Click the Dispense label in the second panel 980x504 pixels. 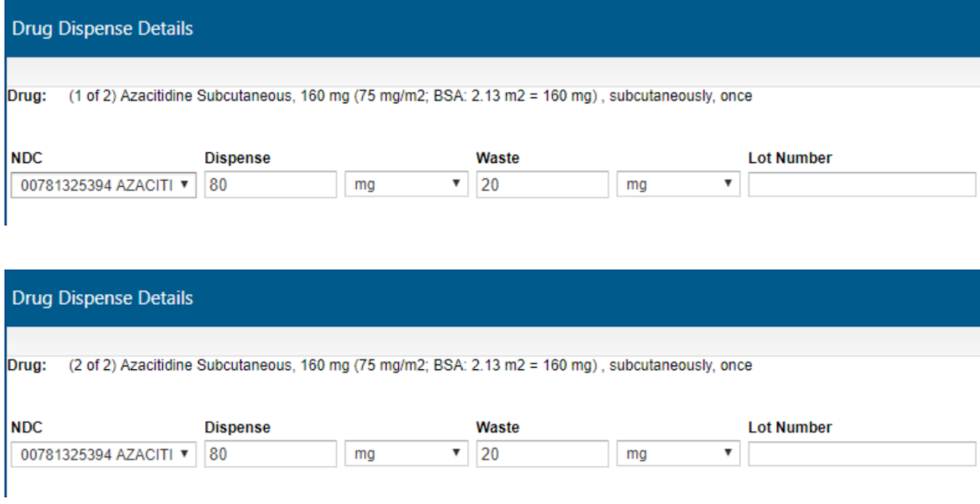point(237,427)
